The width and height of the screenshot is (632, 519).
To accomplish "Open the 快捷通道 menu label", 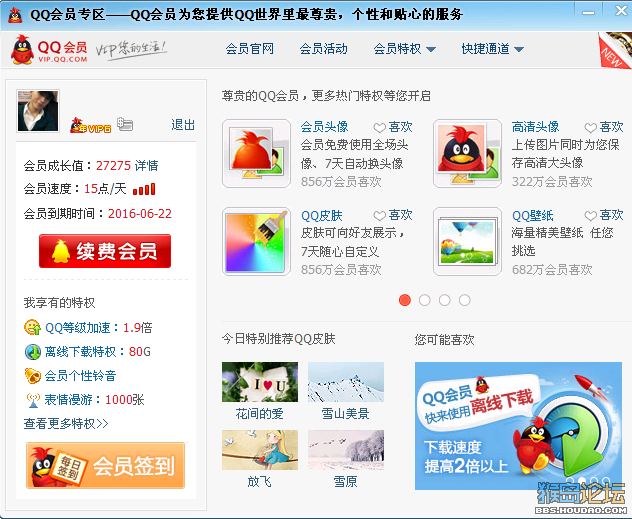I will (486, 49).
